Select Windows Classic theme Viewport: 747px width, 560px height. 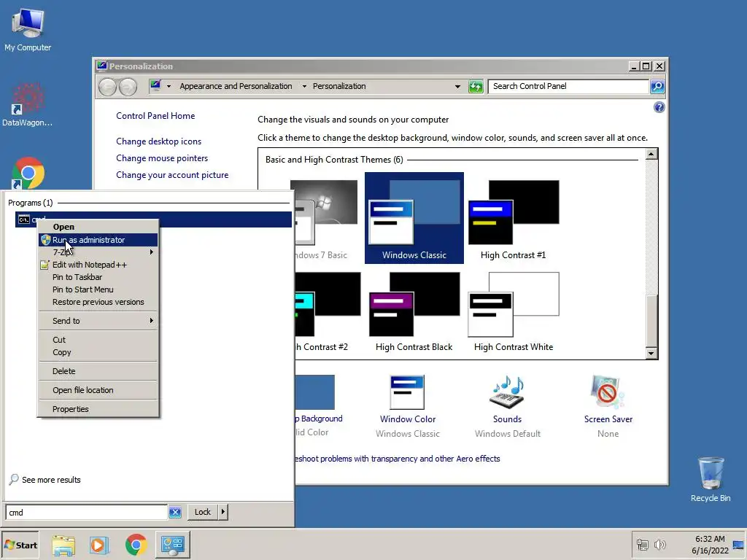coord(414,218)
